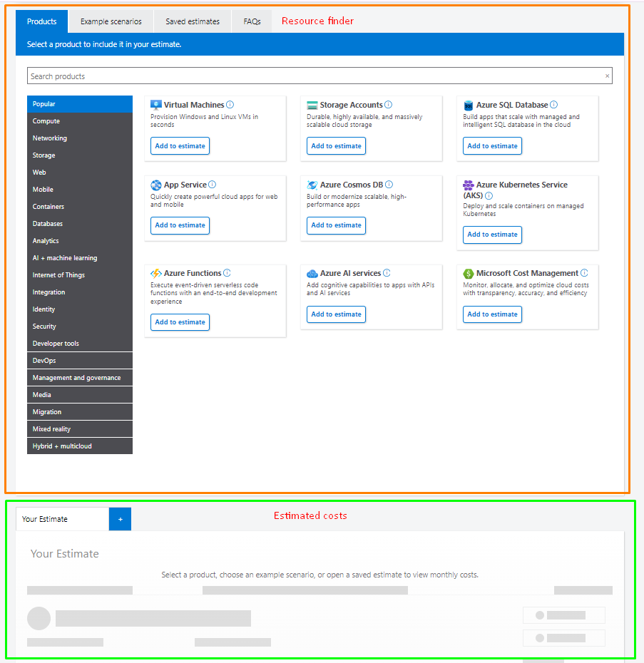Select Management and governance category
644x663 pixels.
click(x=80, y=378)
